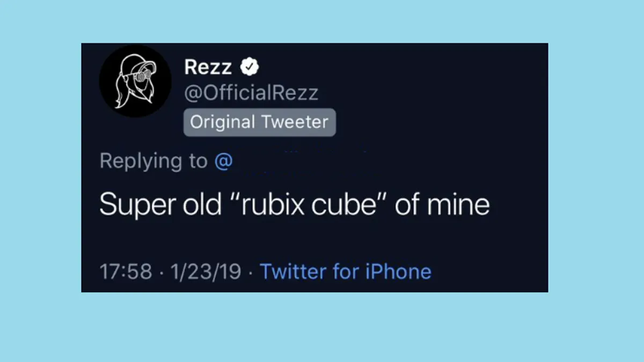Screen dimensions: 644x362
Task: Select the tweet text "Super old rubix cube of mine"
Action: tap(295, 205)
